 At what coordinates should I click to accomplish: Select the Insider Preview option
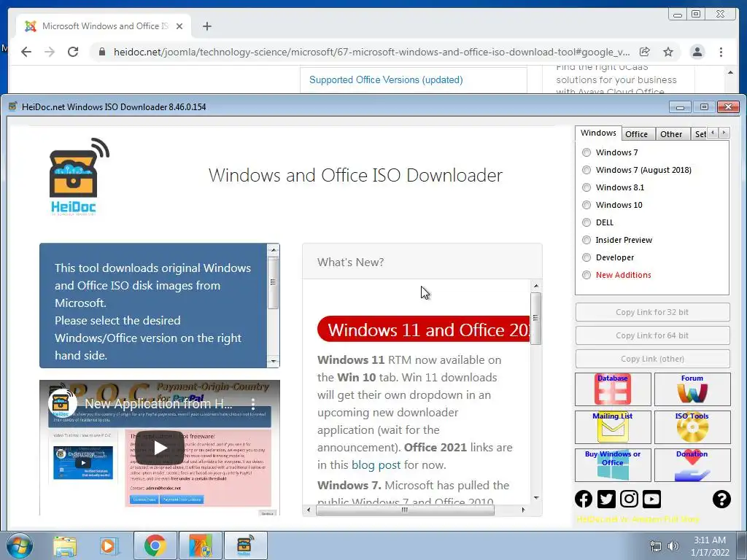tap(587, 240)
